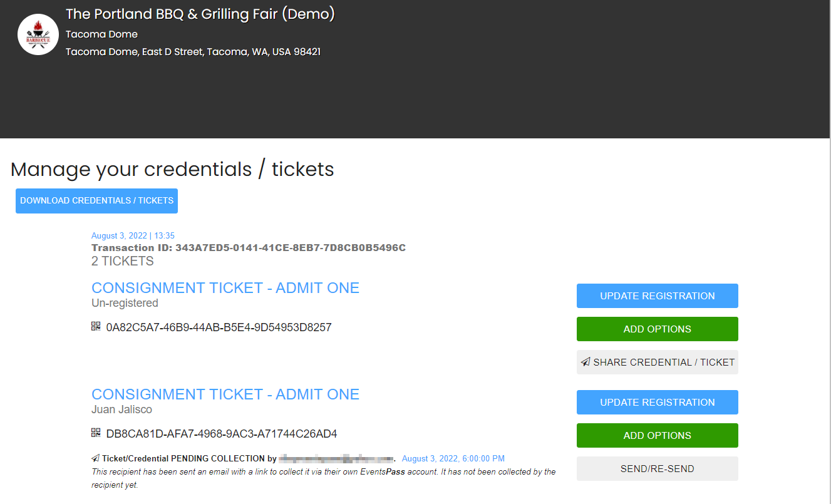This screenshot has width=831, height=504.
Task: Click the Send/Re-send button
Action: tap(658, 469)
